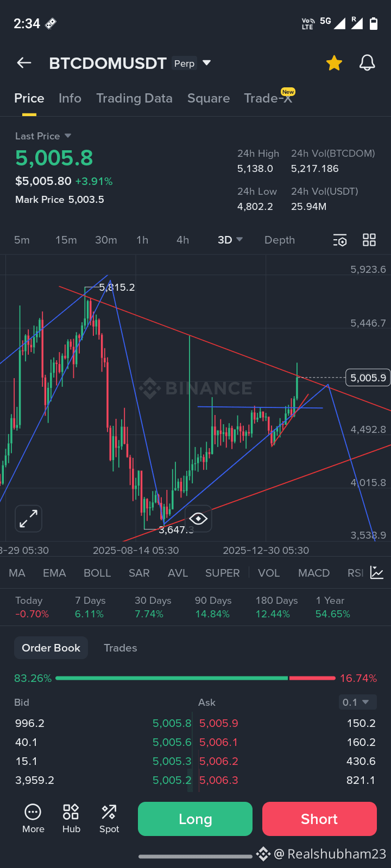Viewport: 391px width, 868px height.
Task: Select the 4h timeframe
Action: [x=183, y=240]
